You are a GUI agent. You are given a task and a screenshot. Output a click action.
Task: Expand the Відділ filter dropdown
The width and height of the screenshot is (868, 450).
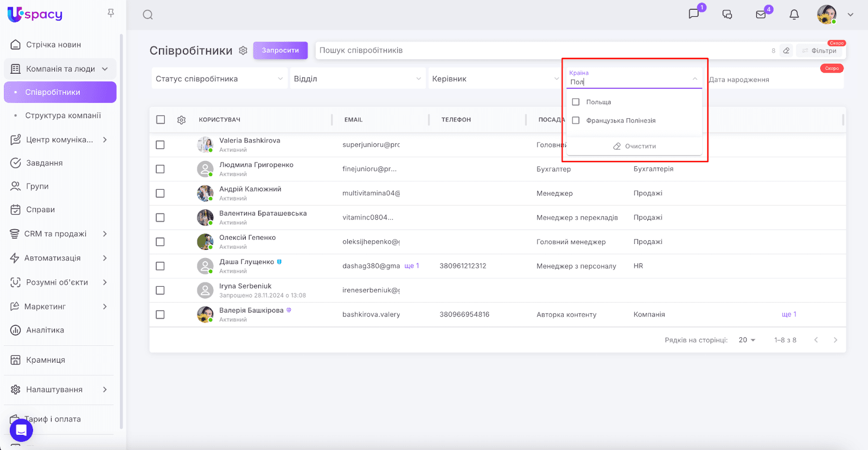click(x=357, y=79)
